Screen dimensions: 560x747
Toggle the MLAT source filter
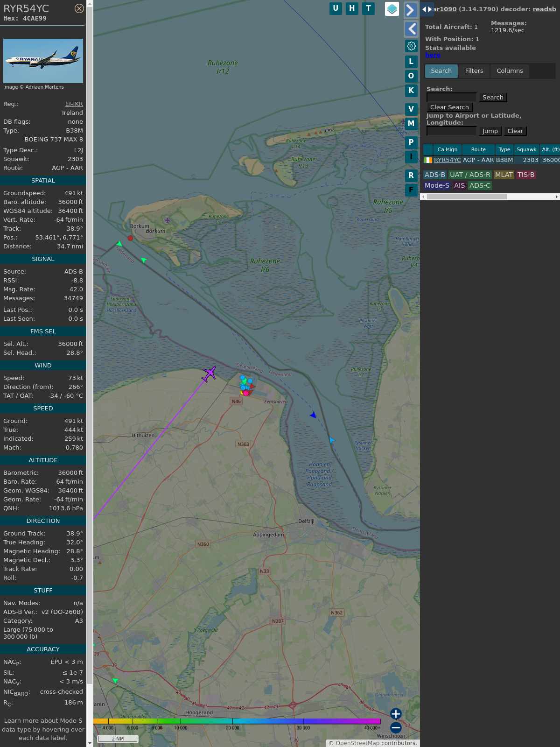point(504,175)
